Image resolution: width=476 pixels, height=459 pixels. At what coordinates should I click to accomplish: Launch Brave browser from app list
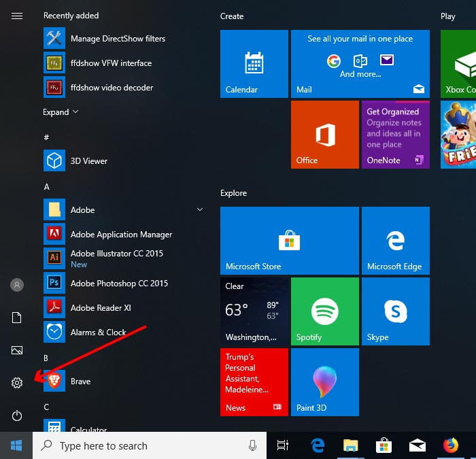pos(124,381)
